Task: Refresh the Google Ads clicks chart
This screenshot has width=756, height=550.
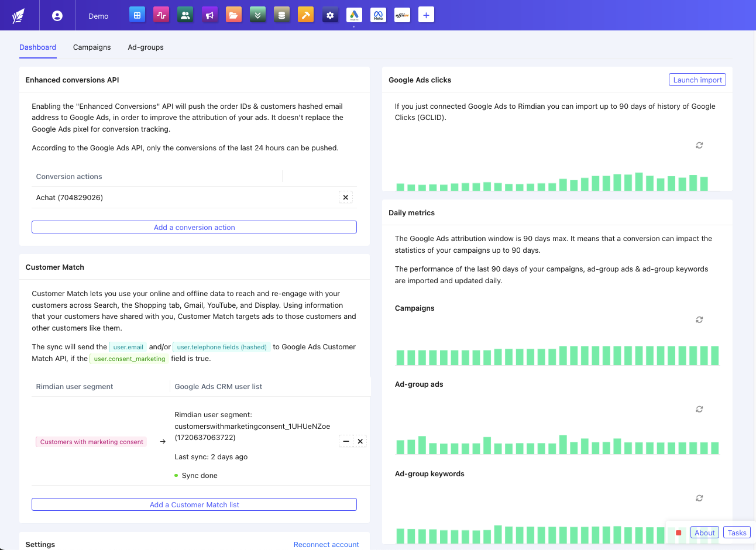Action: click(699, 145)
